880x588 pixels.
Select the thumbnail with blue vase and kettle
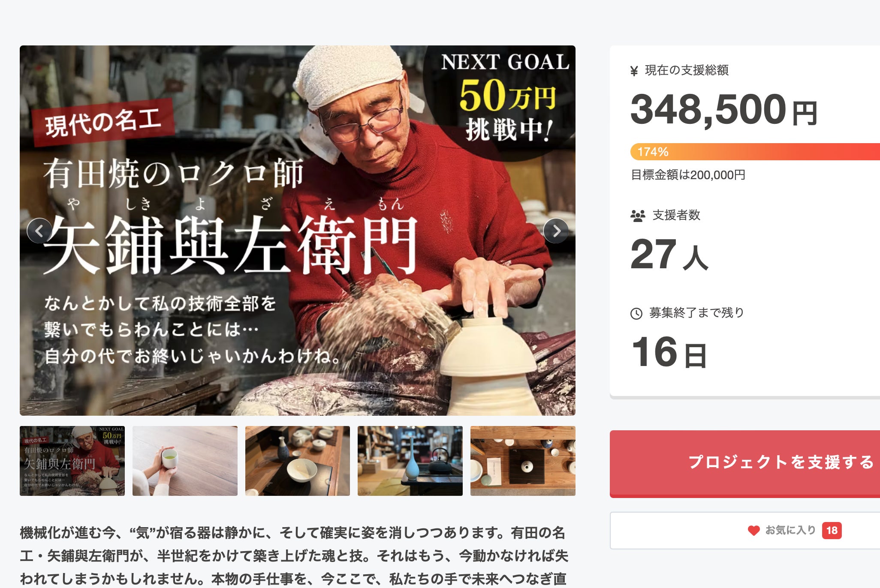410,461
